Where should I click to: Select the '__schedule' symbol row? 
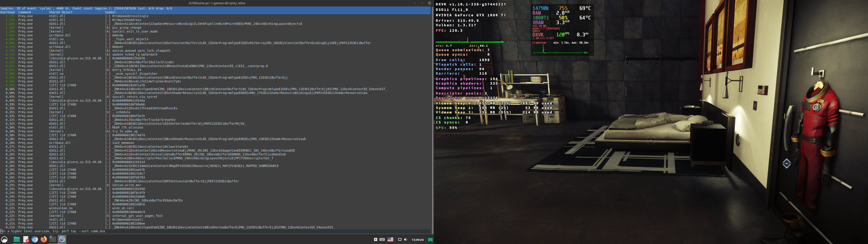click(216, 112)
